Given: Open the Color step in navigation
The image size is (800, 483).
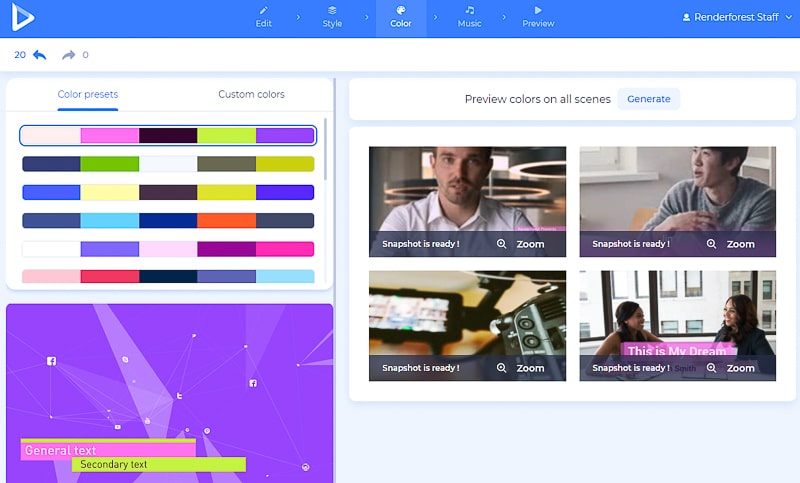Looking at the screenshot, I should pos(400,18).
